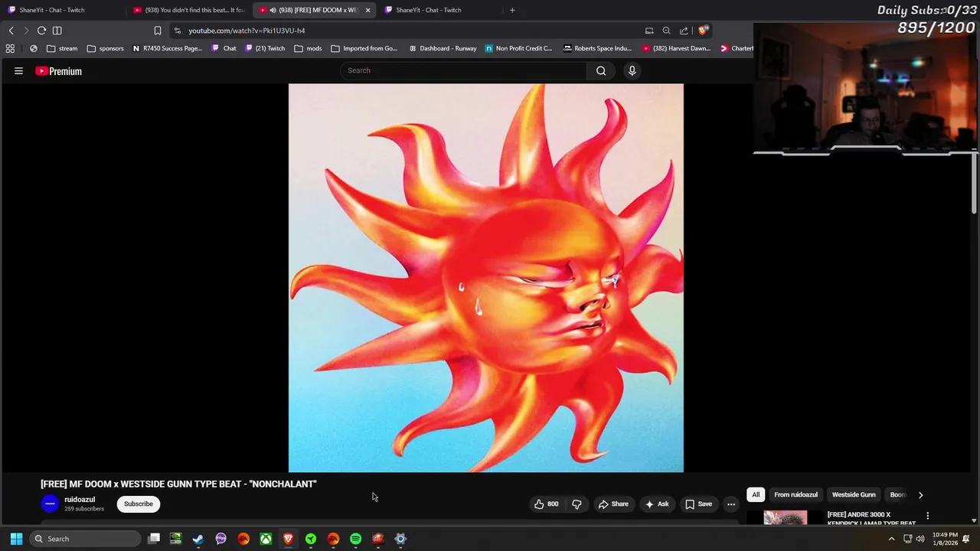Open 'stream' bookmarks folder

[62, 48]
